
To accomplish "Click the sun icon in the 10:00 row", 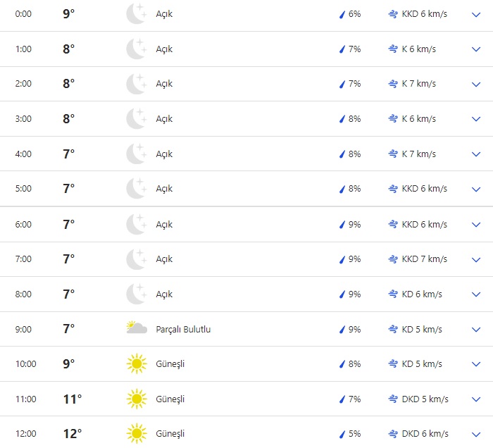I will (x=136, y=364).
